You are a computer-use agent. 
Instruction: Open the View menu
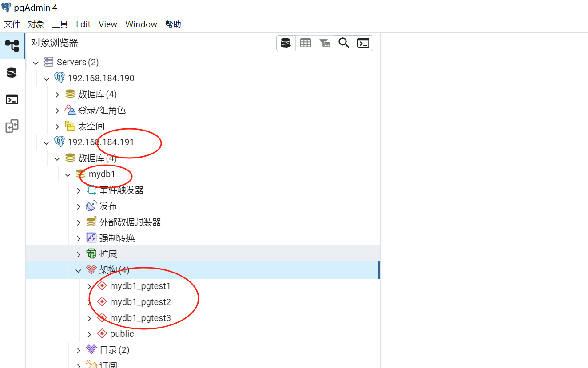[108, 24]
